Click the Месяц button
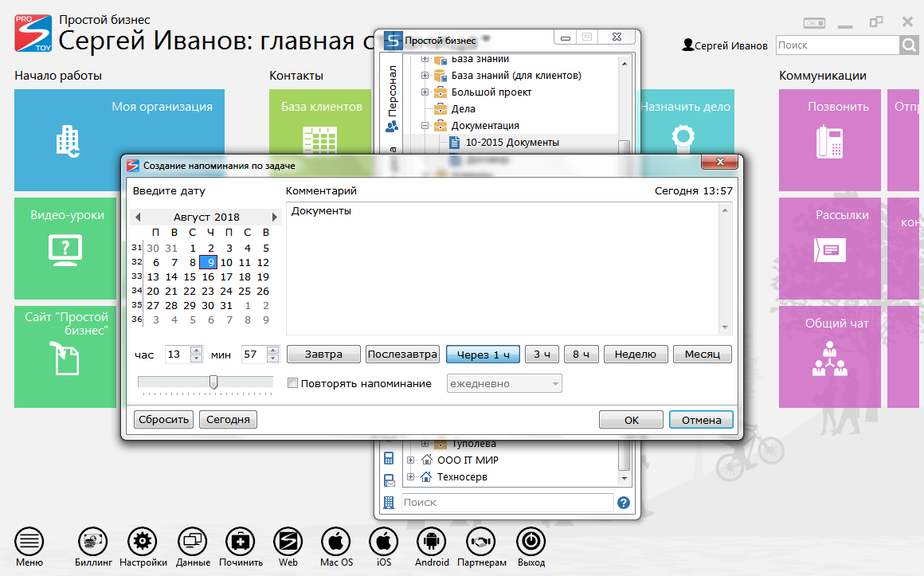 pyautogui.click(x=703, y=354)
